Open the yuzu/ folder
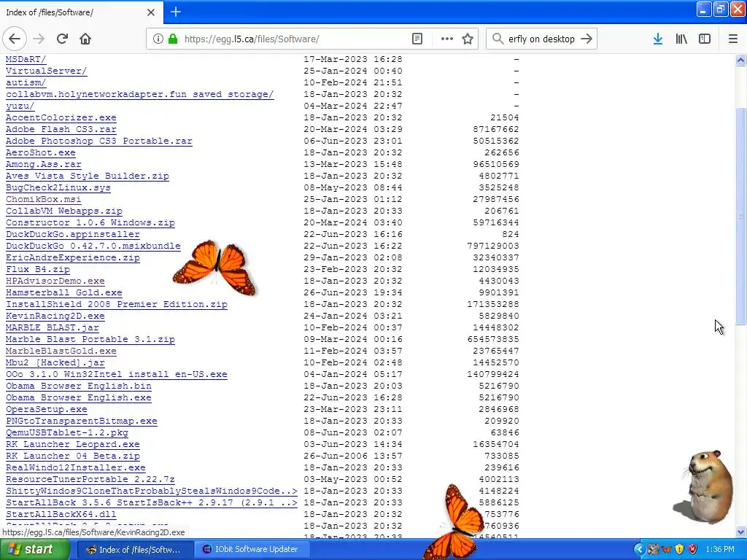The height and width of the screenshot is (560, 747). (20, 106)
